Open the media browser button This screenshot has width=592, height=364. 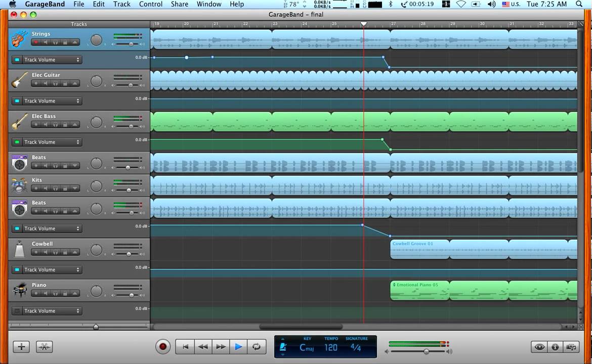point(571,347)
